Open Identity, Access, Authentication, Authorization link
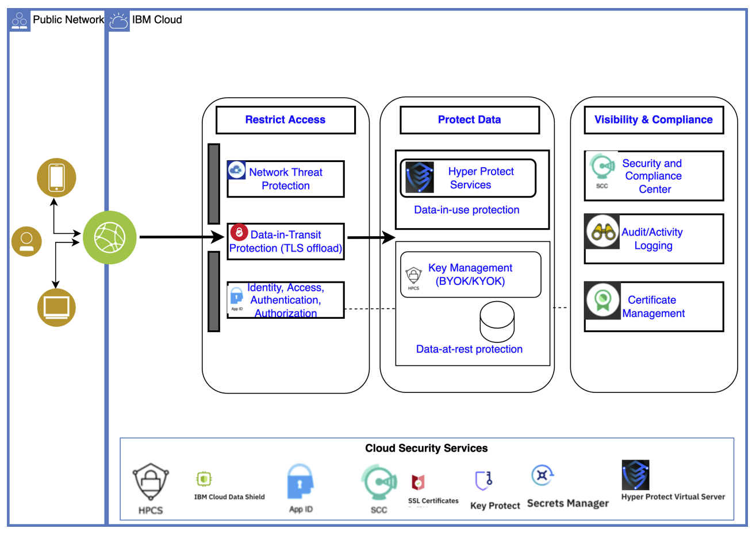This screenshot has width=756, height=536. pyautogui.click(x=286, y=300)
